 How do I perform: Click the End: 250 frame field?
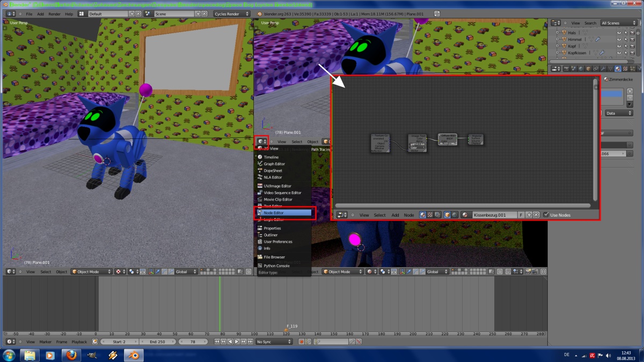point(157,342)
